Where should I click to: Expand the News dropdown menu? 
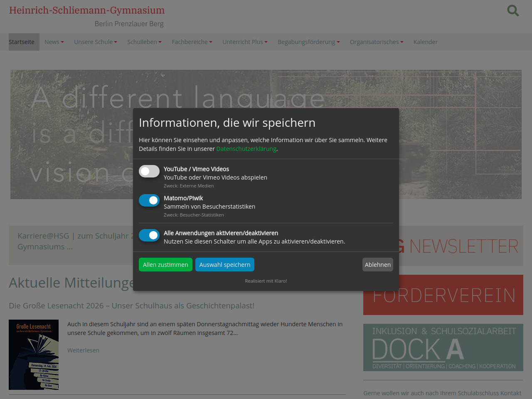pos(54,42)
